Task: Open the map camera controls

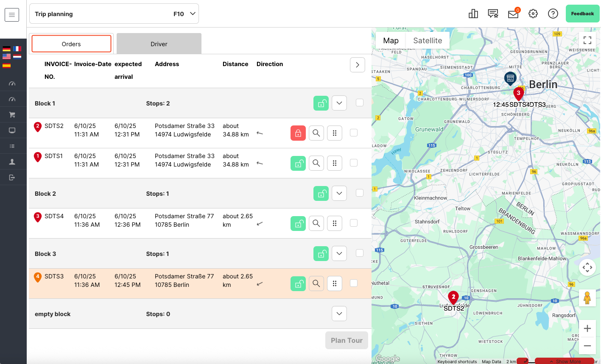Action: (587, 267)
